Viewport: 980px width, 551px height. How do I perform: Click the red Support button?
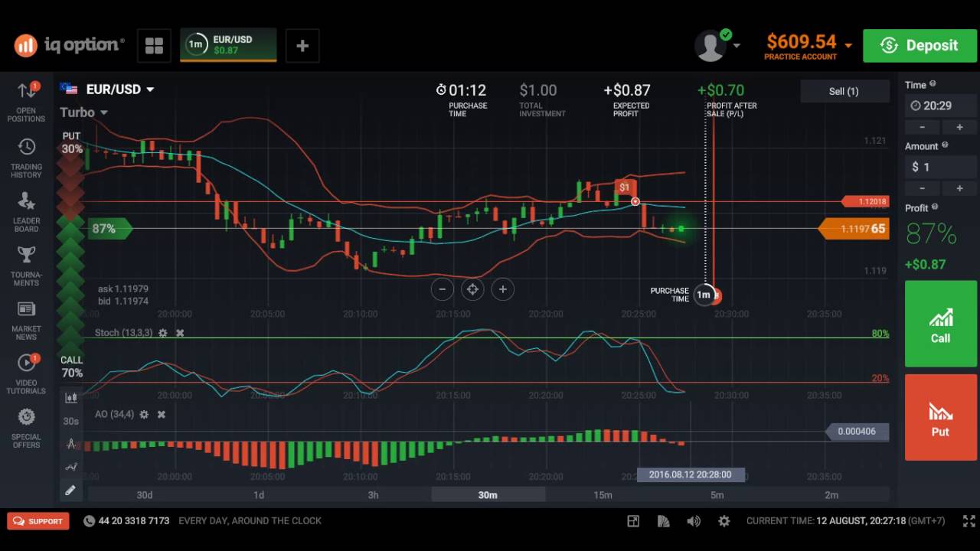pos(38,521)
